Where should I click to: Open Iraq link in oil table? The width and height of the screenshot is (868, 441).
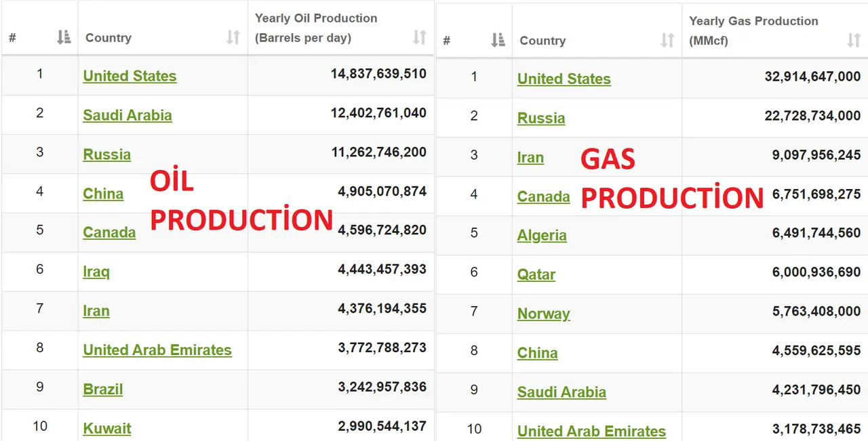click(x=96, y=272)
